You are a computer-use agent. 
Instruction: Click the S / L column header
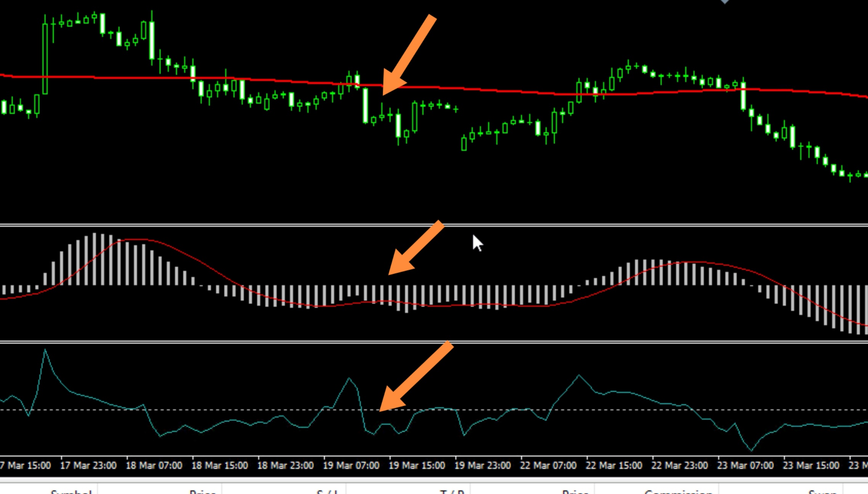[x=327, y=491]
